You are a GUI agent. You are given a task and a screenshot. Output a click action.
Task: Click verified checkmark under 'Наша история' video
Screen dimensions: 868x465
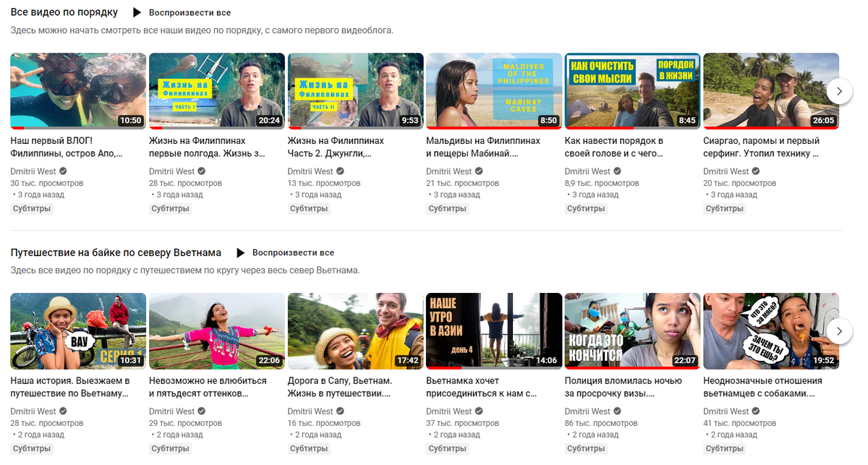(63, 411)
